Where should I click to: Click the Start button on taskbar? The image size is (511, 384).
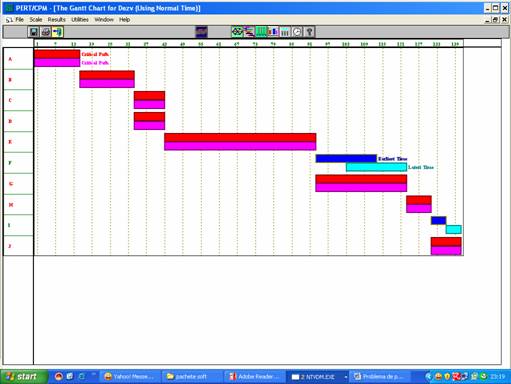click(x=23, y=377)
